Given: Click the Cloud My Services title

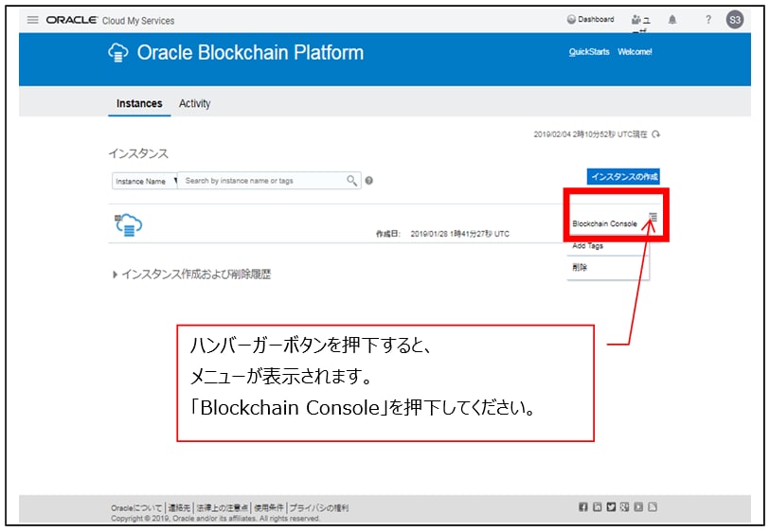Looking at the screenshot, I should 138,21.
